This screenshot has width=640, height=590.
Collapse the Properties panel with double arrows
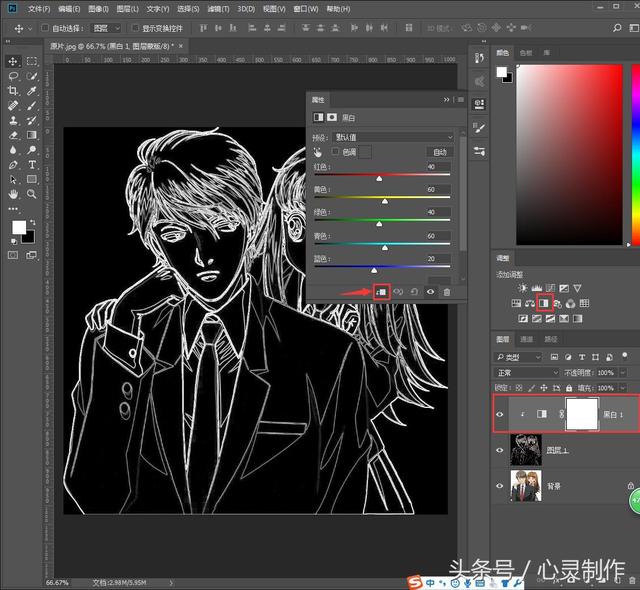click(447, 100)
